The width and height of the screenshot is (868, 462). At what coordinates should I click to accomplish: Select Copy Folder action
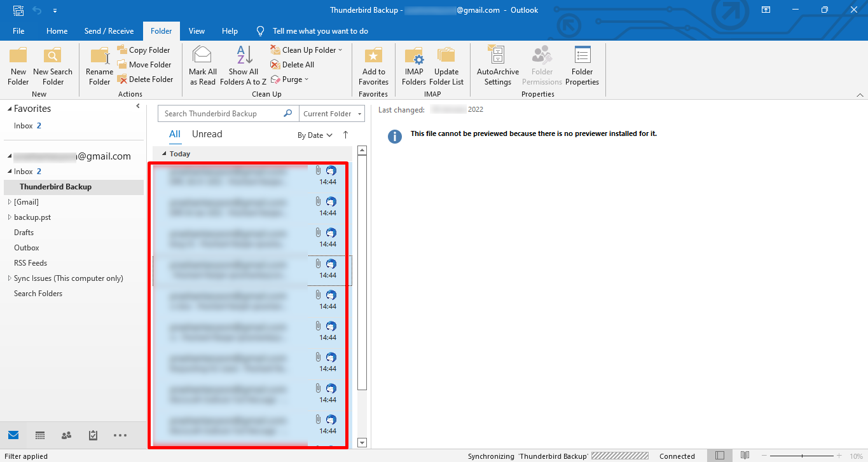pyautogui.click(x=144, y=50)
